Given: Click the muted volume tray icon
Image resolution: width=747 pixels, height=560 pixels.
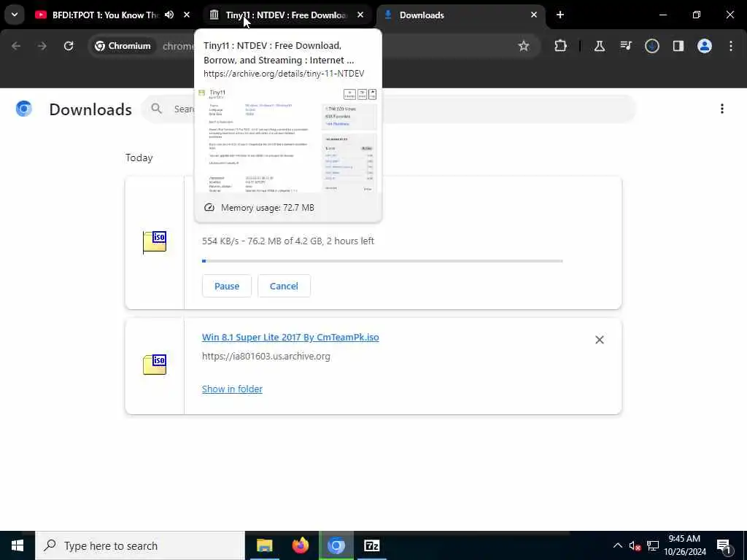Looking at the screenshot, I should (635, 545).
